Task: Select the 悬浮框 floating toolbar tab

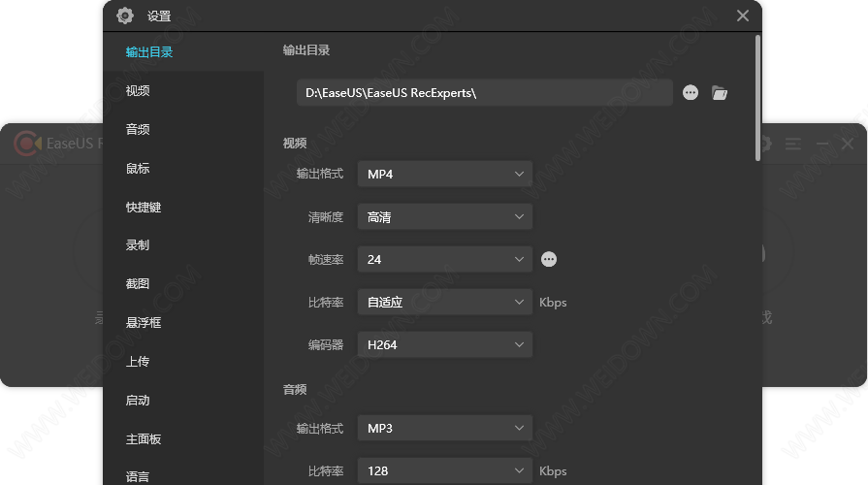Action: 144,323
